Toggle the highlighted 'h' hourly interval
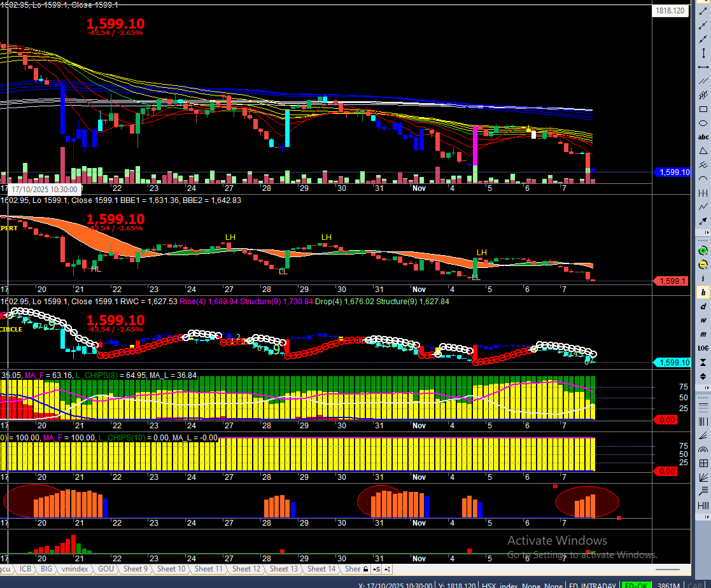 [703, 293]
